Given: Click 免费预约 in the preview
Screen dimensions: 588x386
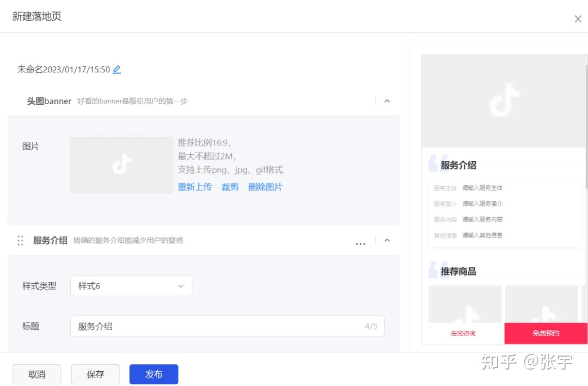Looking at the screenshot, I should 546,333.
